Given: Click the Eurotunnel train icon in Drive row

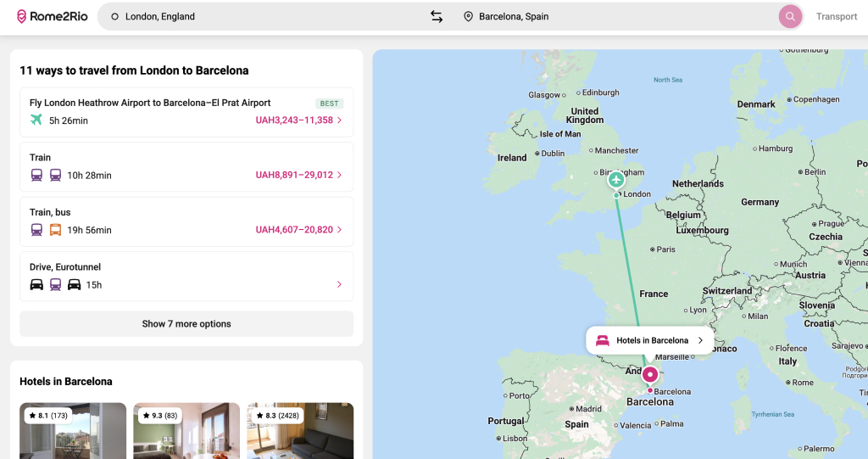Looking at the screenshot, I should click(x=55, y=284).
